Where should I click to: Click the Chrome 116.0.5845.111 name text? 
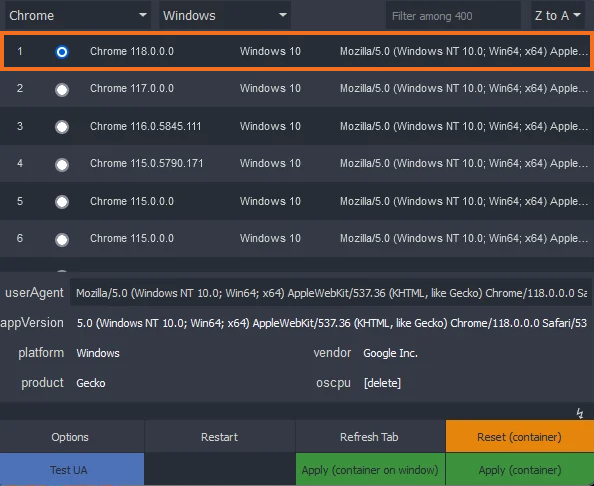click(145, 126)
